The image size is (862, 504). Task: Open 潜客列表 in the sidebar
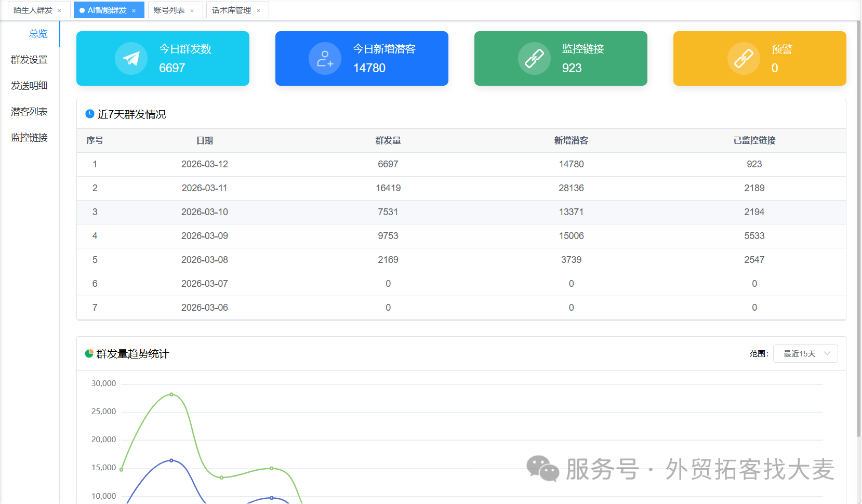[29, 112]
